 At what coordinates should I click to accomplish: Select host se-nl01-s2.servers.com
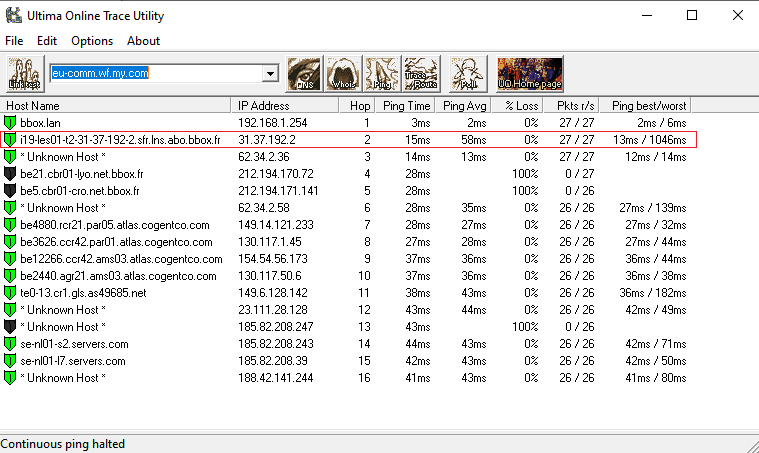tap(74, 344)
